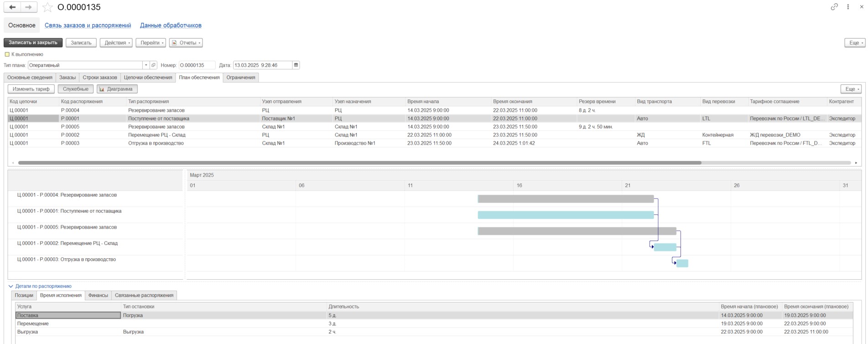Click the table's horizontal scrollbar

point(359,163)
